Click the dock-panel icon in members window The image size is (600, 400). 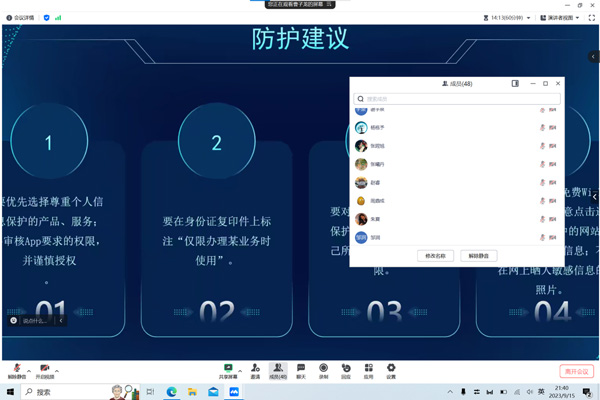click(515, 84)
